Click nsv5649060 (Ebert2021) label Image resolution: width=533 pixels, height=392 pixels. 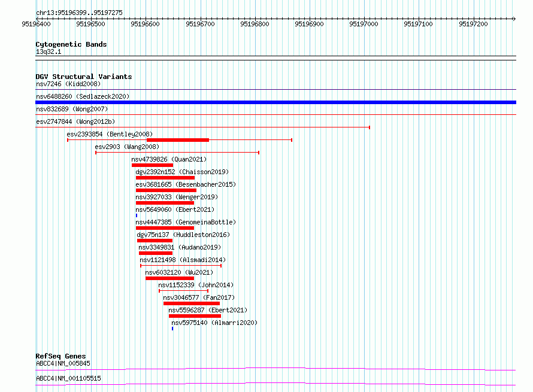(175, 209)
